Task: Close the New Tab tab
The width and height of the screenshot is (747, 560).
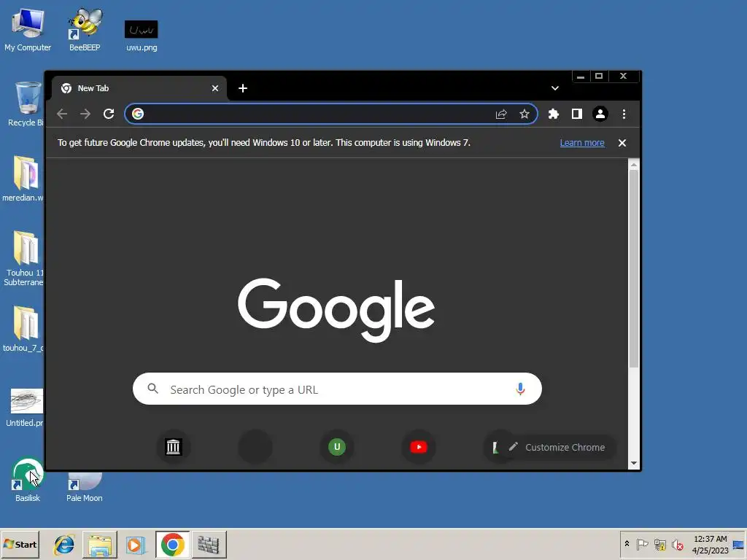Action: click(215, 88)
